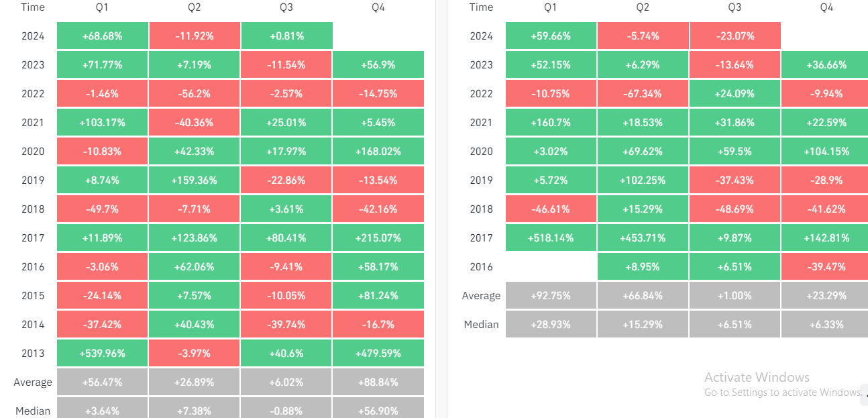The height and width of the screenshot is (418, 868).
Task: Select the +168.02% cell for 2020 Q4
Action: click(378, 152)
